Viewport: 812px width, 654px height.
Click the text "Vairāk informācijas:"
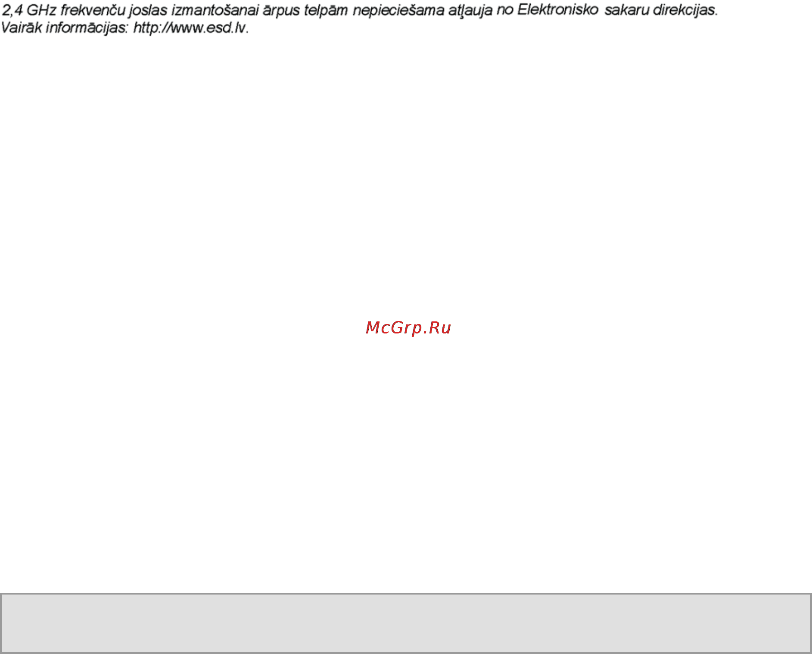[x=65, y=28]
